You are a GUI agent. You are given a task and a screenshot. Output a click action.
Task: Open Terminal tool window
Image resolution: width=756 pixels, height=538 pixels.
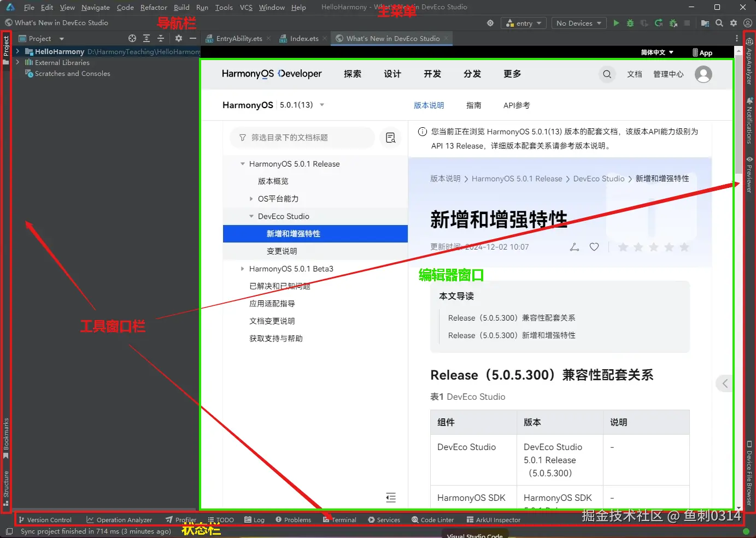click(x=339, y=520)
